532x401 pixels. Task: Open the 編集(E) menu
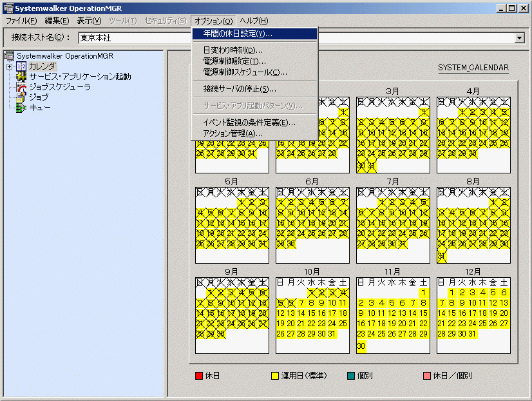click(57, 21)
